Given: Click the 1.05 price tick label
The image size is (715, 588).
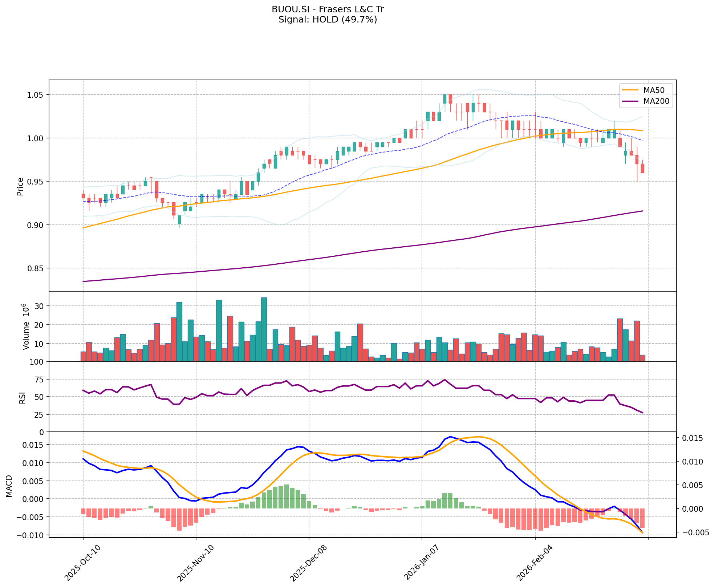Looking at the screenshot, I should [36, 95].
